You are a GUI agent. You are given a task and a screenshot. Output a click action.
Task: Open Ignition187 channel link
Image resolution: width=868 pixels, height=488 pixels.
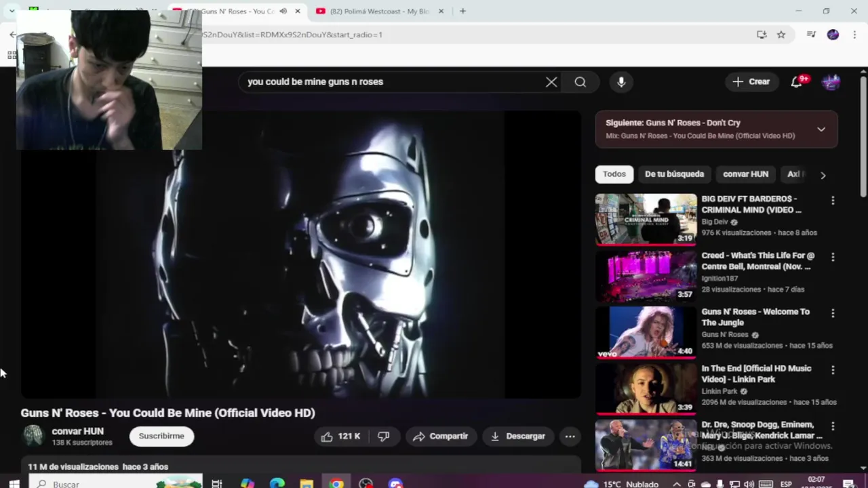pyautogui.click(x=719, y=278)
